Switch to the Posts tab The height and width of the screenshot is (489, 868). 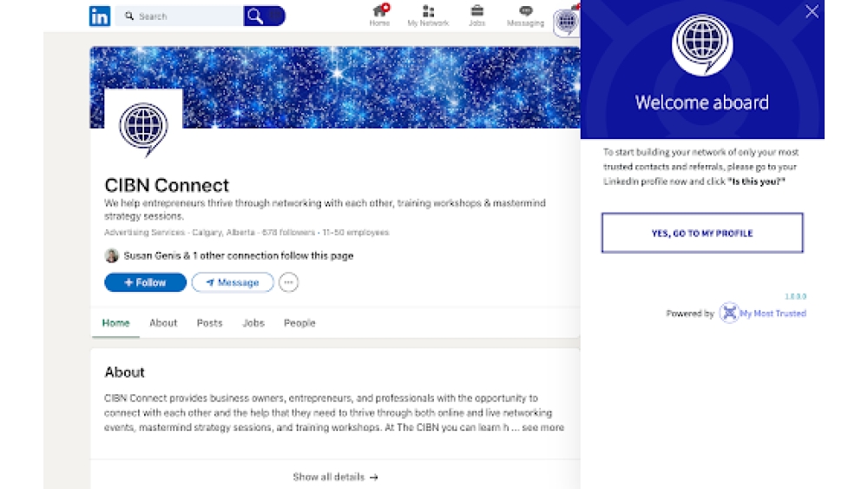pos(210,323)
